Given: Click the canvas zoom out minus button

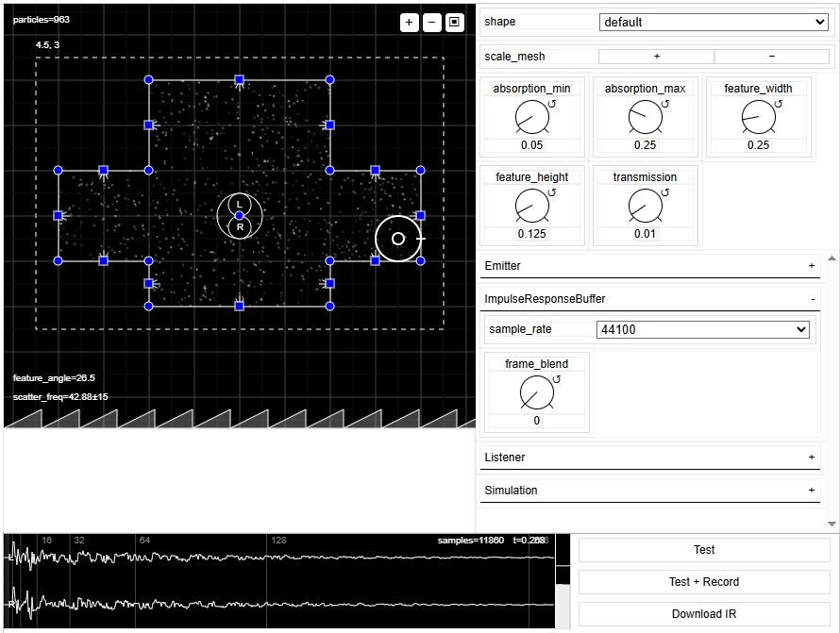Looking at the screenshot, I should click(431, 23).
